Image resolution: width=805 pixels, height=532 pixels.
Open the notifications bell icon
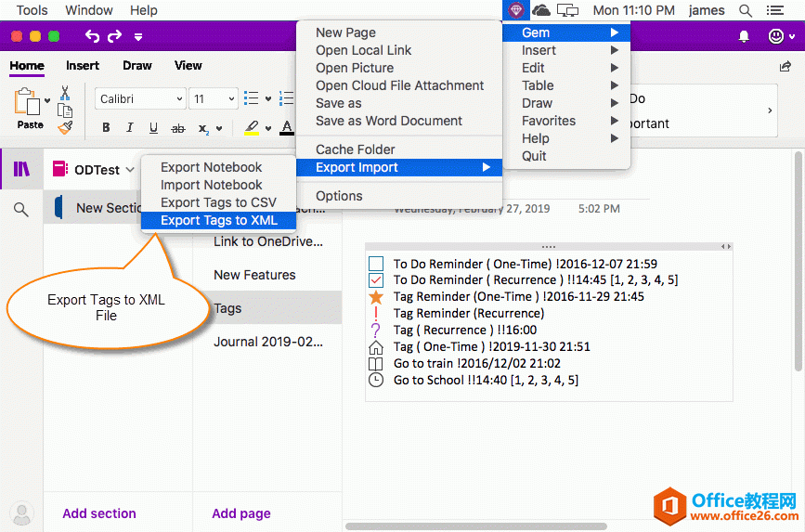point(744,36)
